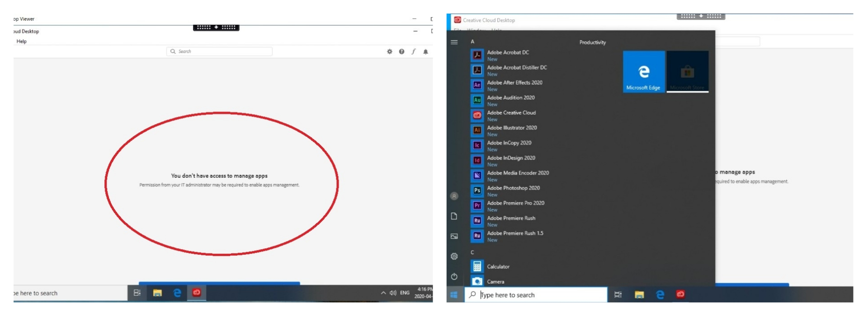Open the Creative Cloud gear icon beside the help icon
868x316 pixels.
[390, 51]
